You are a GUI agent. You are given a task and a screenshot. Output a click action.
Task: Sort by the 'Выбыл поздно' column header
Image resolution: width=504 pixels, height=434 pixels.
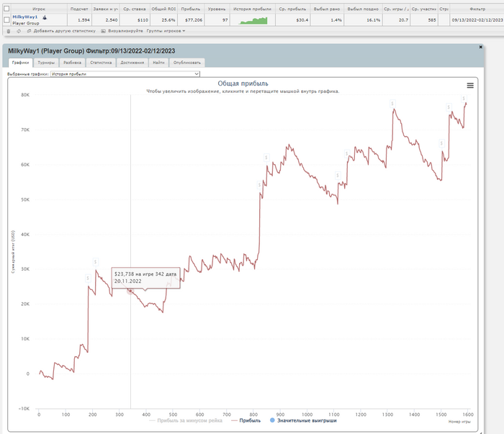click(x=363, y=9)
